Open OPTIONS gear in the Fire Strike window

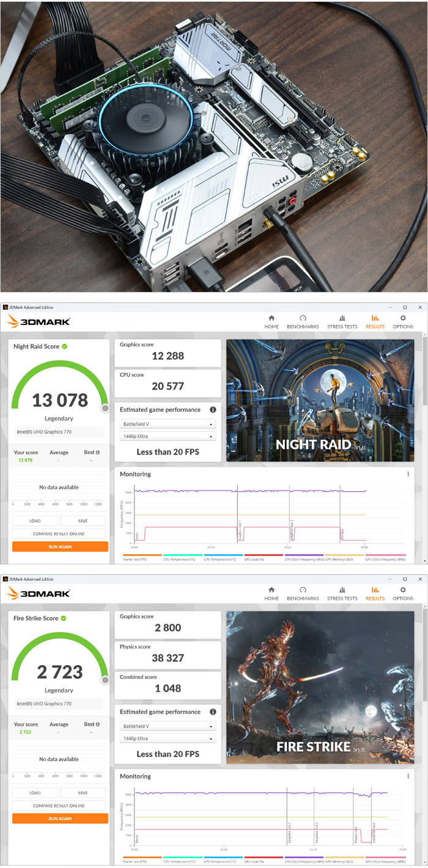tap(403, 593)
